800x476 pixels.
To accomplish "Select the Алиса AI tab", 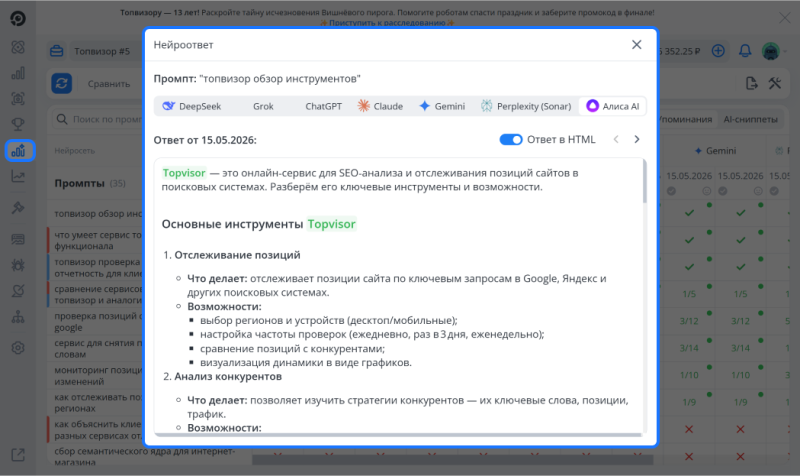I will (612, 106).
